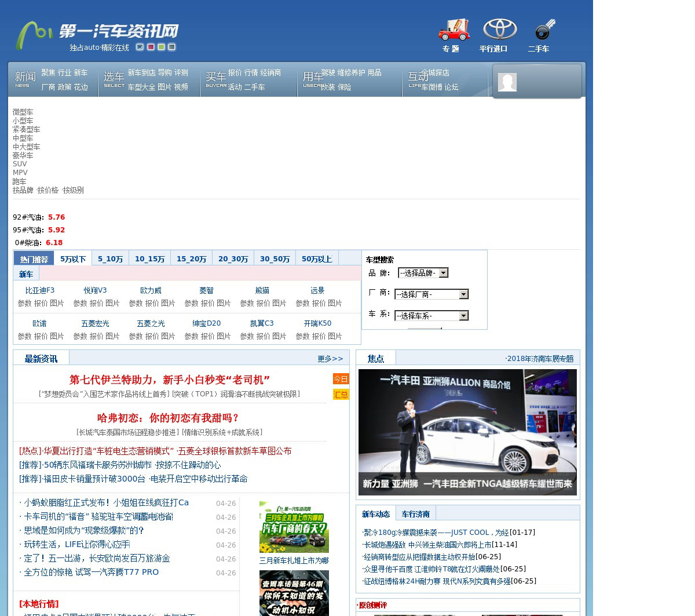Screen dimensions: 695x616
Task: Select the 新车 sub-tab
Action: coord(26,274)
